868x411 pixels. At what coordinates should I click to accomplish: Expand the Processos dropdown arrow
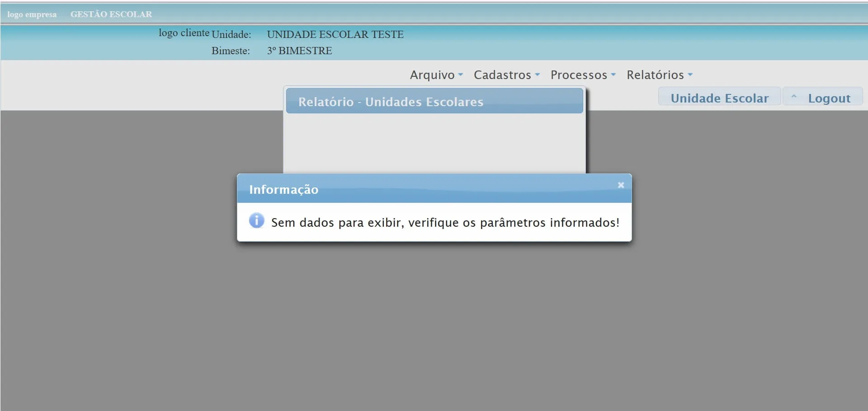coord(613,75)
